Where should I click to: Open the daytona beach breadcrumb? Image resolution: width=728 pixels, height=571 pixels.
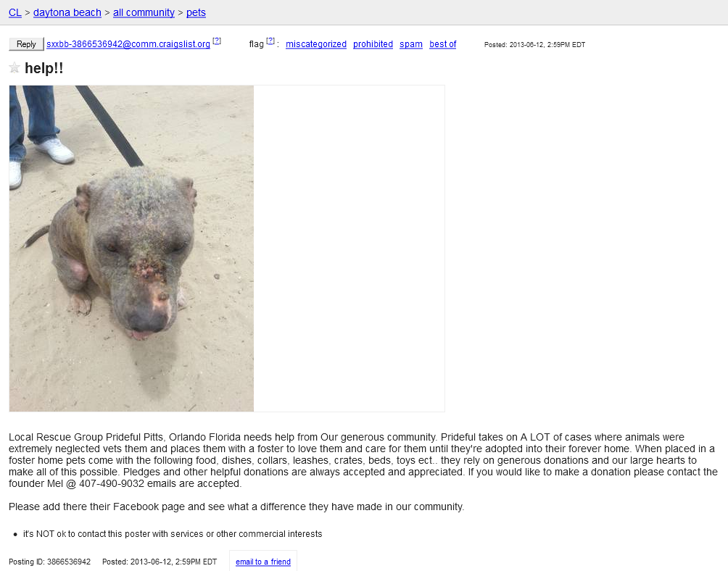click(67, 12)
